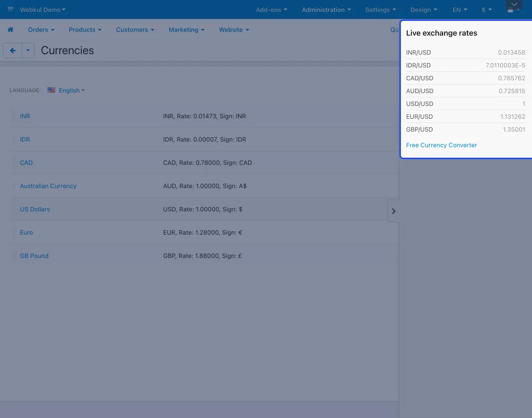This screenshot has height=418, width=532.
Task: Open the caret dropdown next to back button
Action: (28, 50)
